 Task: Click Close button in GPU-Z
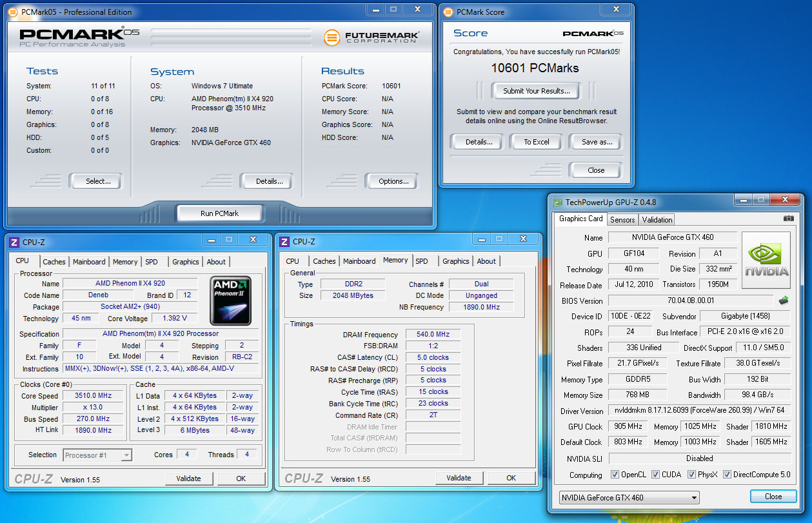coord(773,497)
